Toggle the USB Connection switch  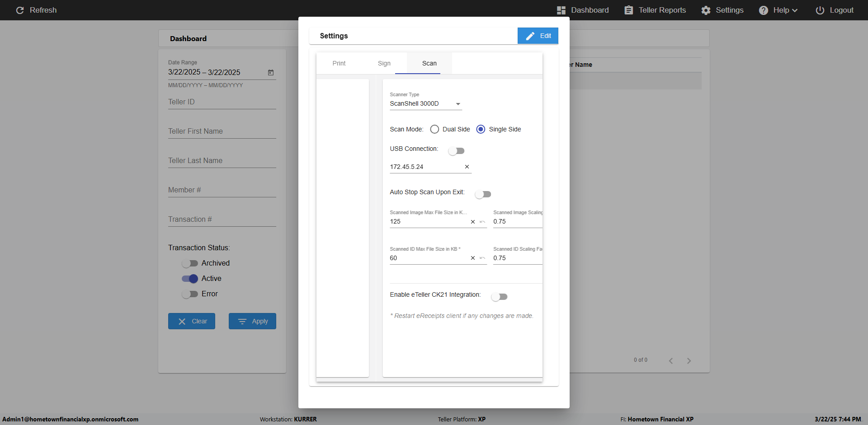tap(456, 151)
